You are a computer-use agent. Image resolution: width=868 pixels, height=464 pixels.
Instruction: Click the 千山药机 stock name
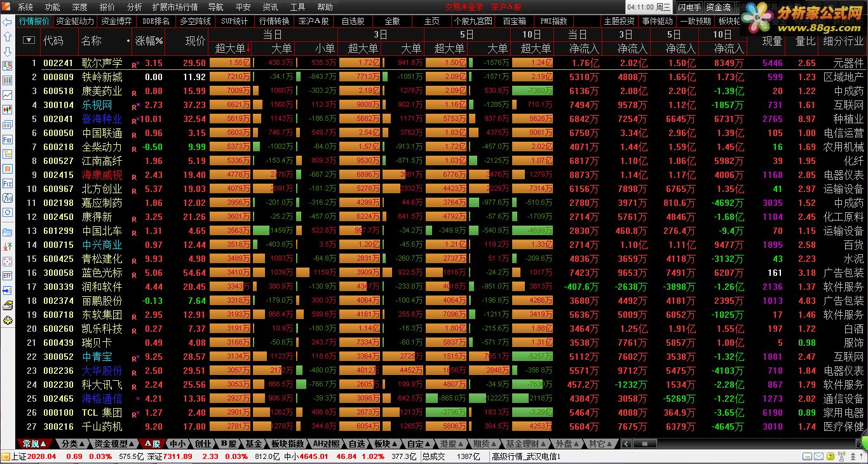coord(102,426)
